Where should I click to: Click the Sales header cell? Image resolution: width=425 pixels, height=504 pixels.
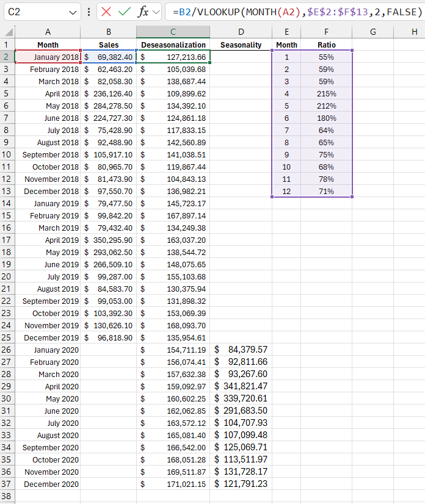click(109, 45)
